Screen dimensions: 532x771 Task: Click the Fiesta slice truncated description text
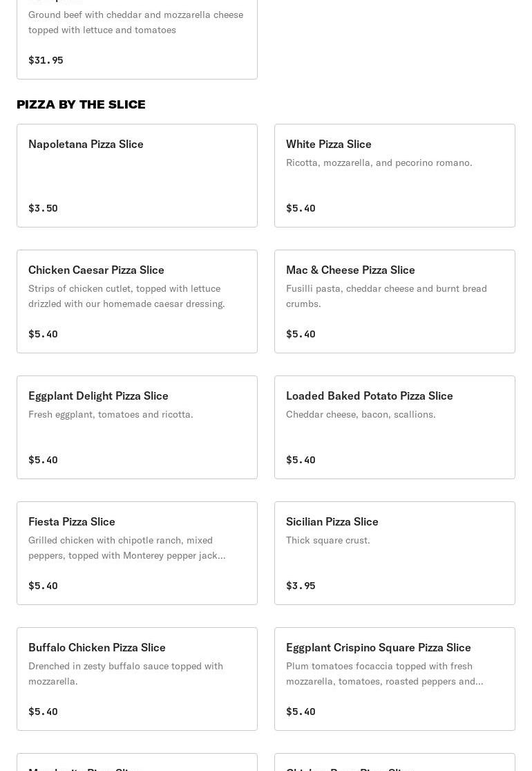[x=126, y=548]
